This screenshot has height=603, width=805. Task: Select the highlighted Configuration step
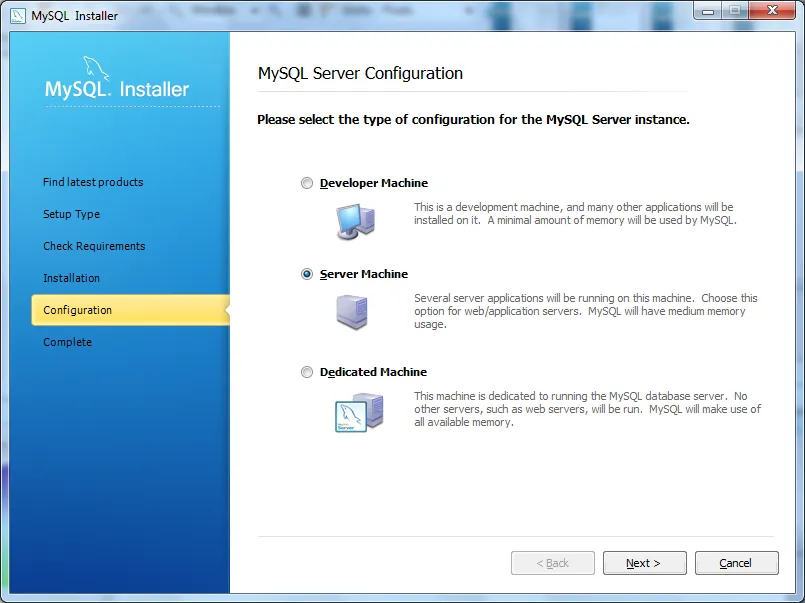130,310
